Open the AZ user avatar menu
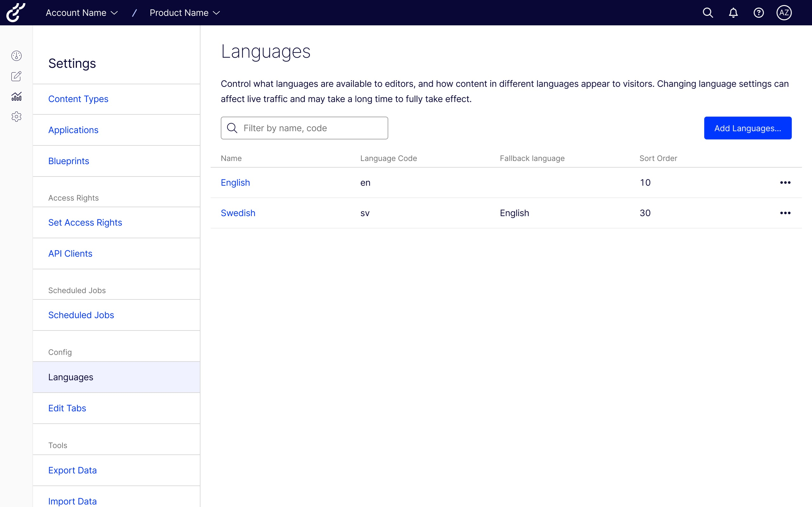 pos(784,13)
